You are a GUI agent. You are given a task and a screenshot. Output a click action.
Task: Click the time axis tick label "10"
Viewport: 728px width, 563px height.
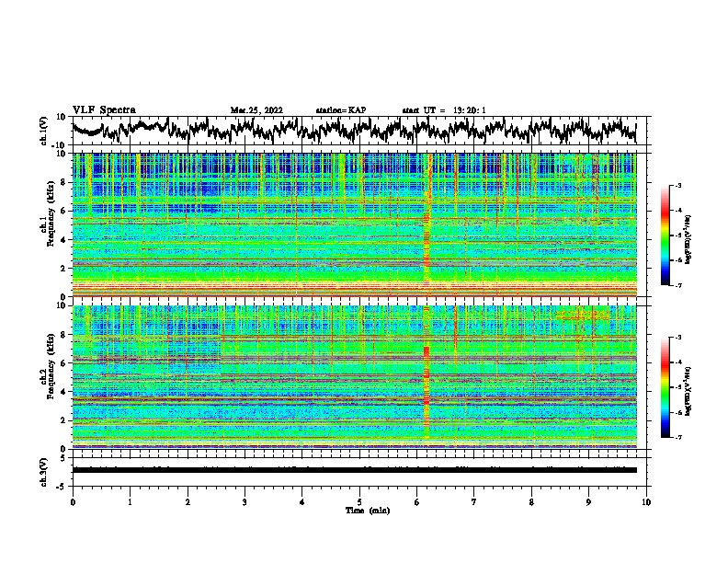click(646, 501)
